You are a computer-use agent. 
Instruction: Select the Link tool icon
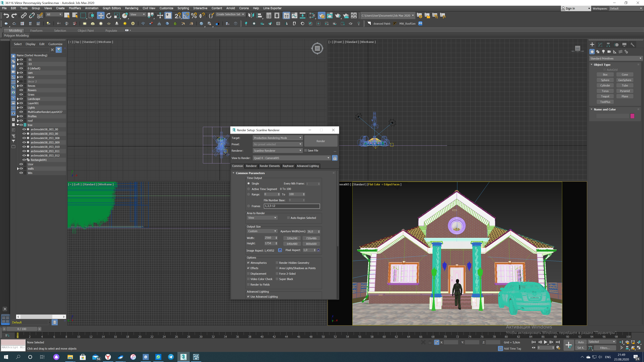pos(23,15)
